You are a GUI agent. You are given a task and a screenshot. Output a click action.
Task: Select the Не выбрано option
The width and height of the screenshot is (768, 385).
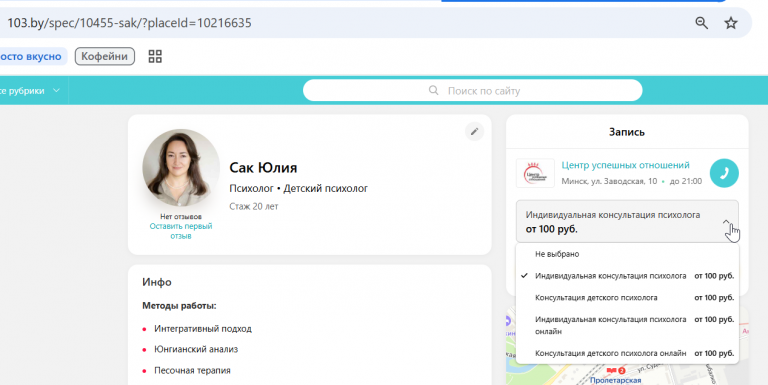coord(627,254)
